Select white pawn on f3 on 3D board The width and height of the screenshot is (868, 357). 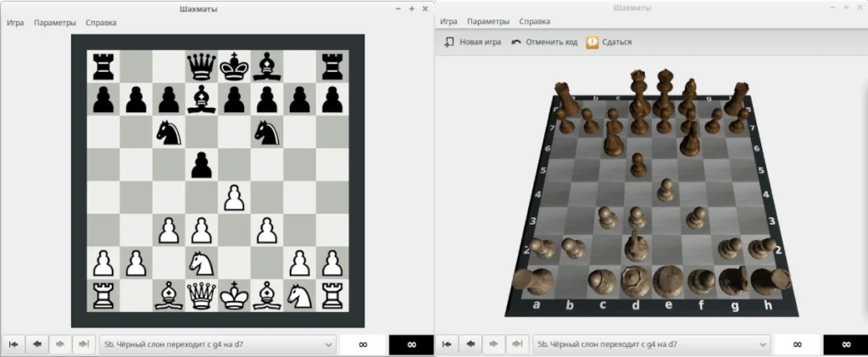(x=697, y=218)
